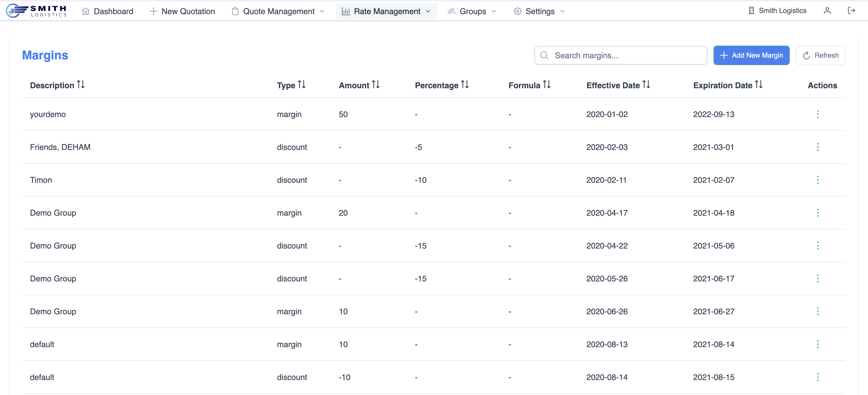The width and height of the screenshot is (868, 395).
Task: Click the Smith Logistics logo
Action: click(36, 11)
